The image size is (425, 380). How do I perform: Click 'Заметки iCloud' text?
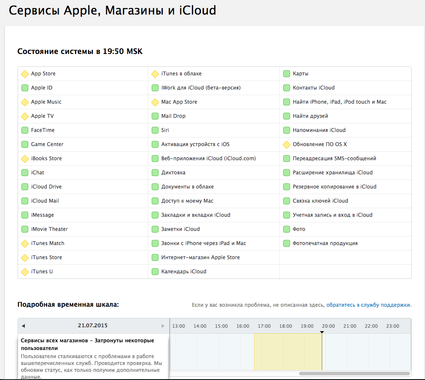coord(180,229)
